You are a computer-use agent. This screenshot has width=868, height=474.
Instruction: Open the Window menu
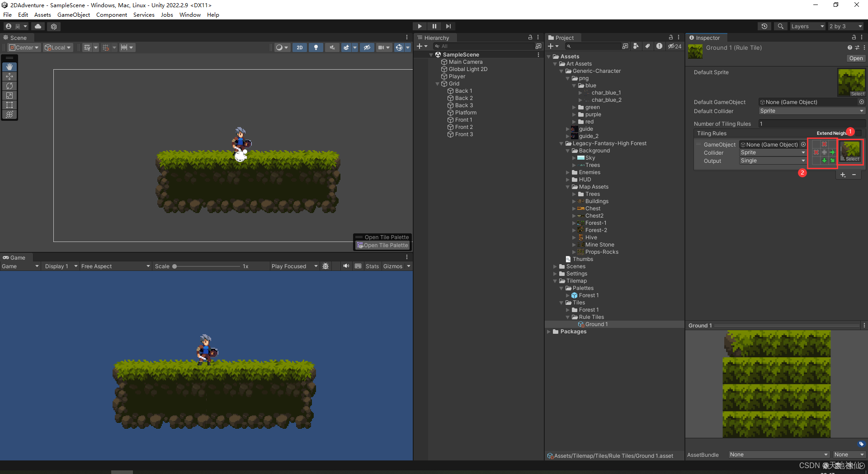pos(190,14)
